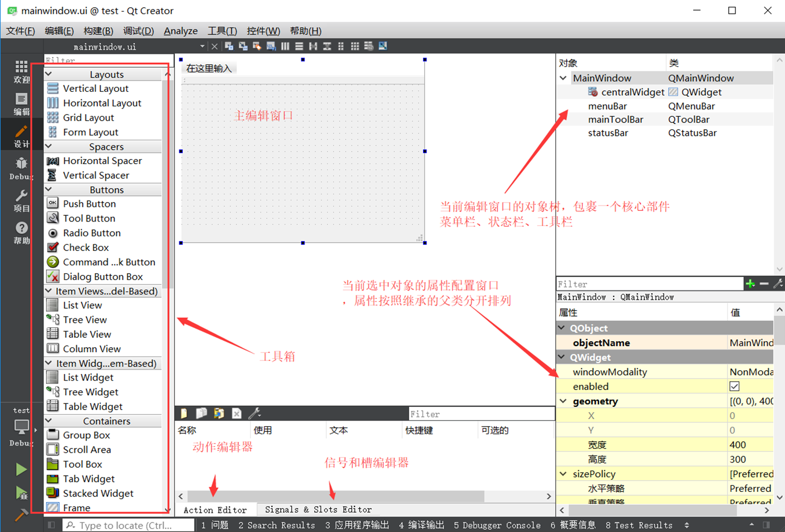Screen dimensions: 785x532
Task: Switch to Signals & Slots Editor tab
Action: click(x=318, y=509)
